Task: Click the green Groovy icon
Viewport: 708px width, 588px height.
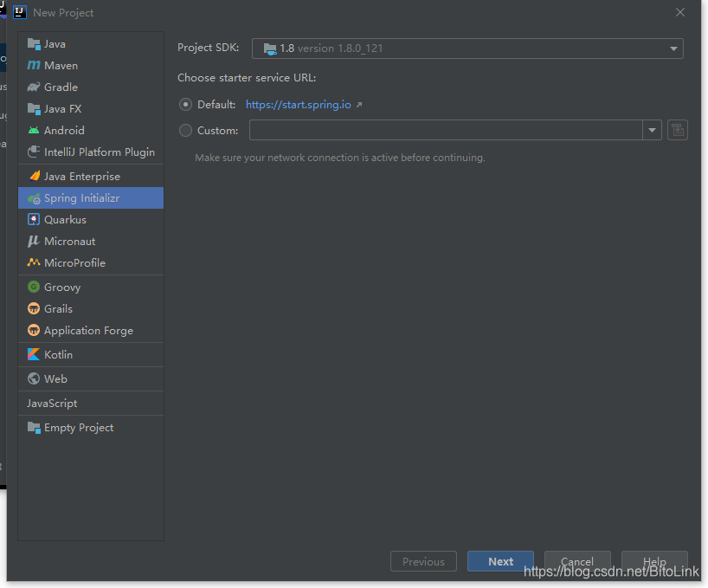Action: 34,287
